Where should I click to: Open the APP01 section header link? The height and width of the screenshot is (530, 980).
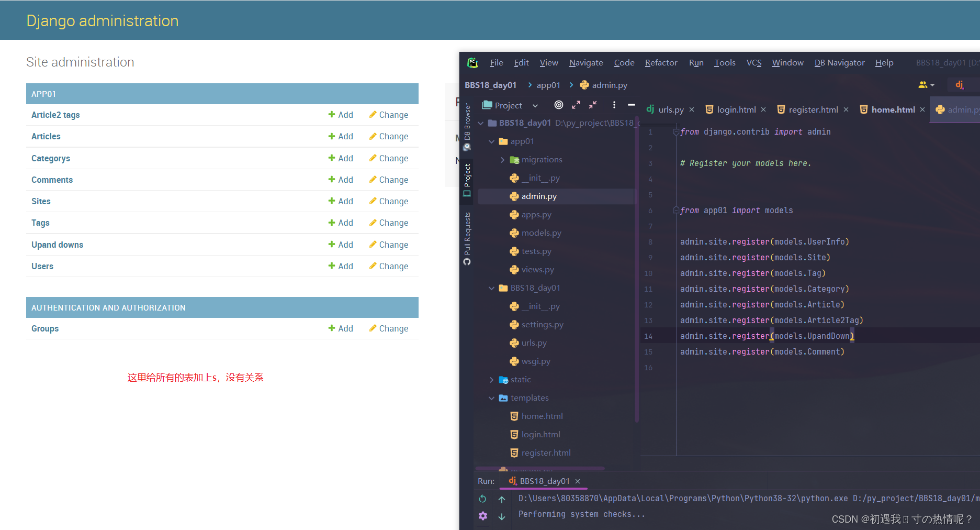pos(43,94)
